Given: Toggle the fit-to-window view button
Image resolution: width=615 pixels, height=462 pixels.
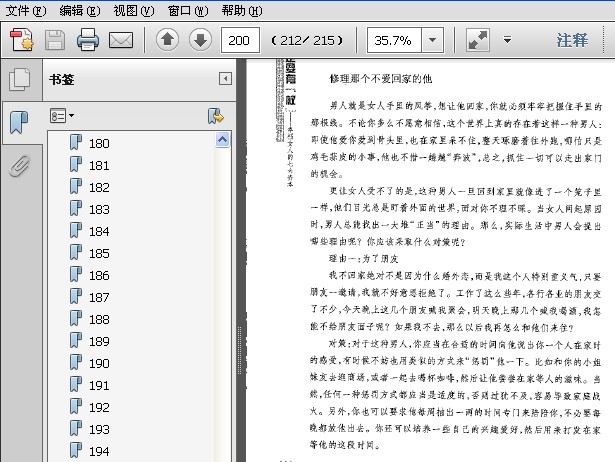Looking at the screenshot, I should (x=478, y=41).
